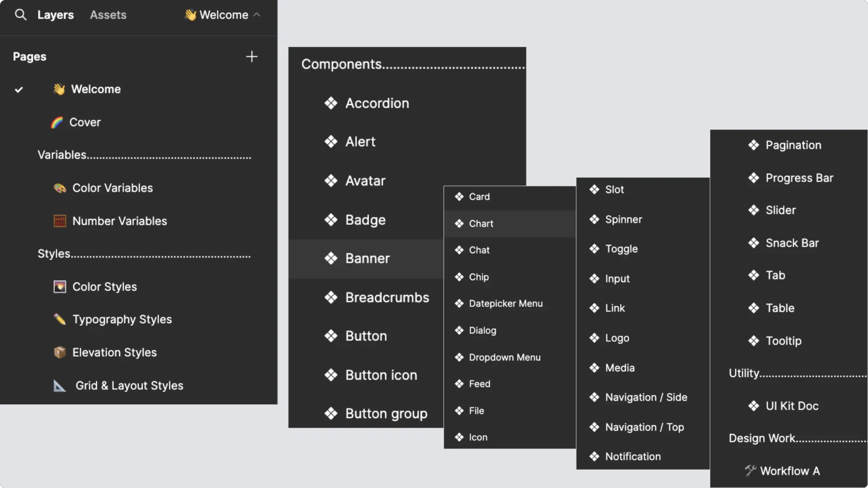The width and height of the screenshot is (868, 488).
Task: Open the Notification component page
Action: point(633,456)
